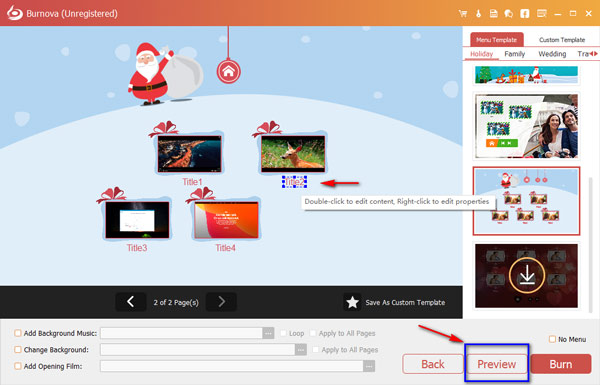Minimize the Burnova window

558,14
